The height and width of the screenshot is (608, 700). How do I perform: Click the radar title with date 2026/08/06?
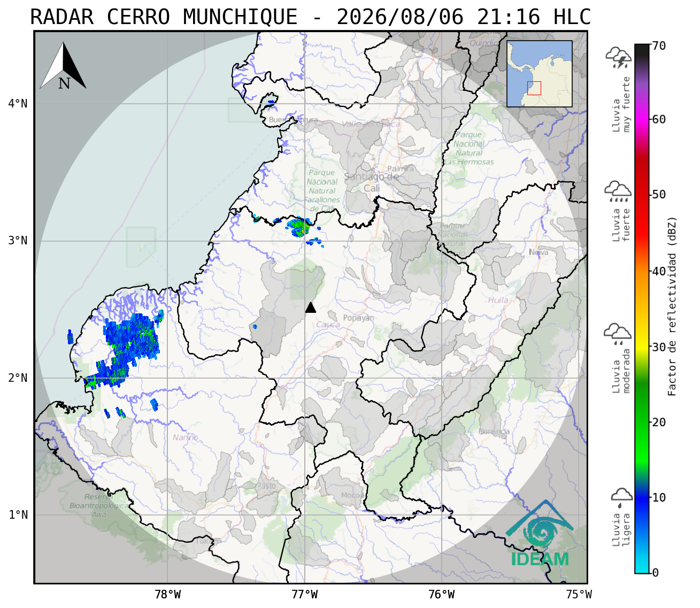311,17
